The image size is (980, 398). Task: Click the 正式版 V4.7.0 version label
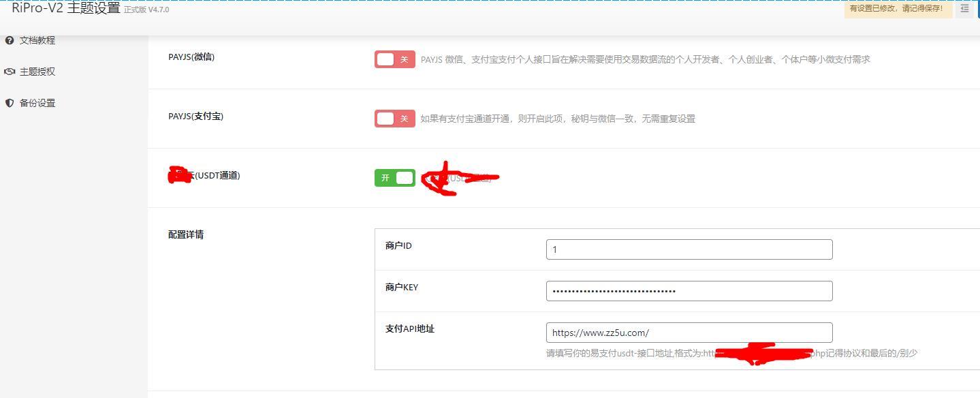coord(146,10)
